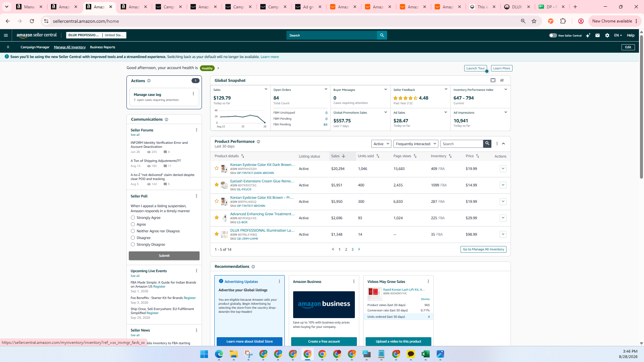This screenshot has height=362, width=644.
Task: Open Amazon Business card options menu
Action: pos(354,282)
